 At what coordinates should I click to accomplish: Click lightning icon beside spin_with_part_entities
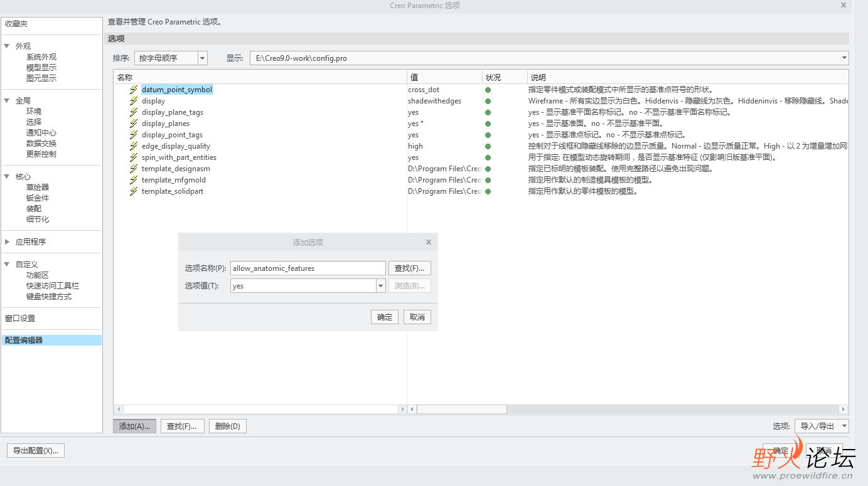coord(133,157)
